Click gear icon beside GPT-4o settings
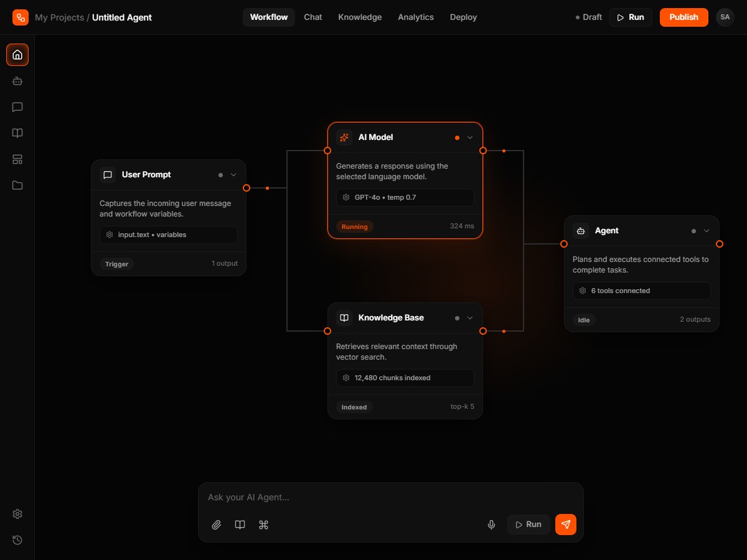747x560 pixels. click(x=346, y=197)
